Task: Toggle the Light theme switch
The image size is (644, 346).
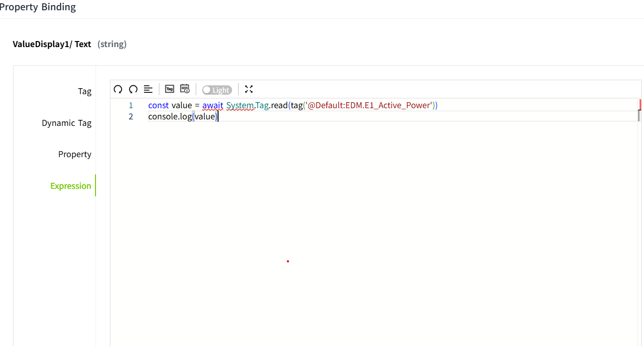Action: click(x=217, y=90)
